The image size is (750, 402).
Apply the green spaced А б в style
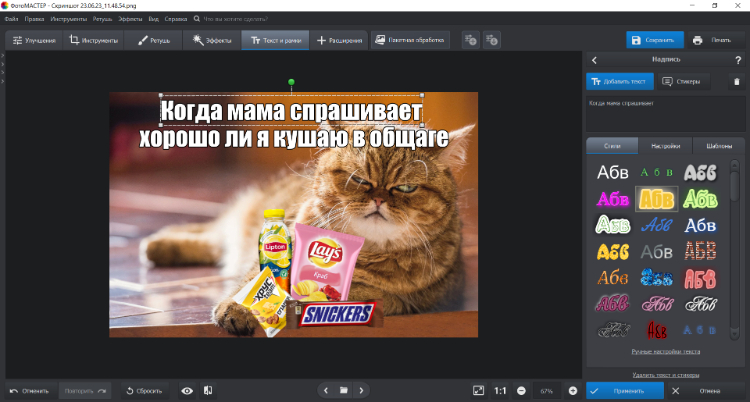click(656, 172)
